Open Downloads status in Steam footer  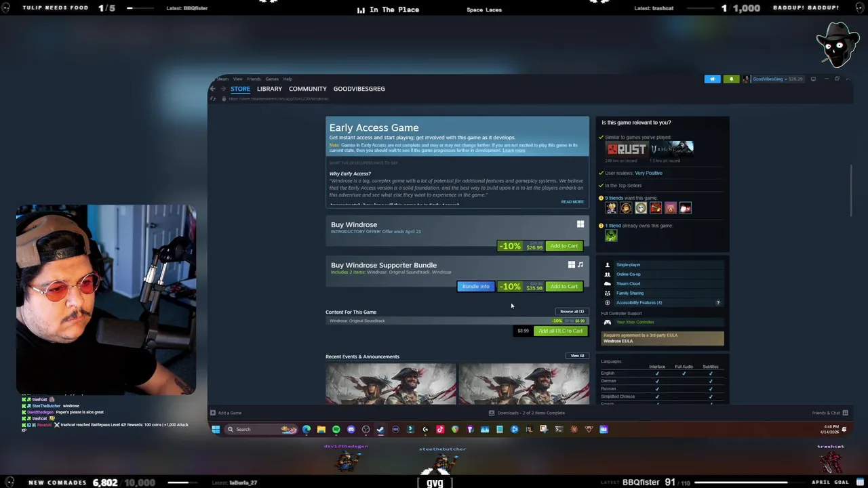pos(527,413)
